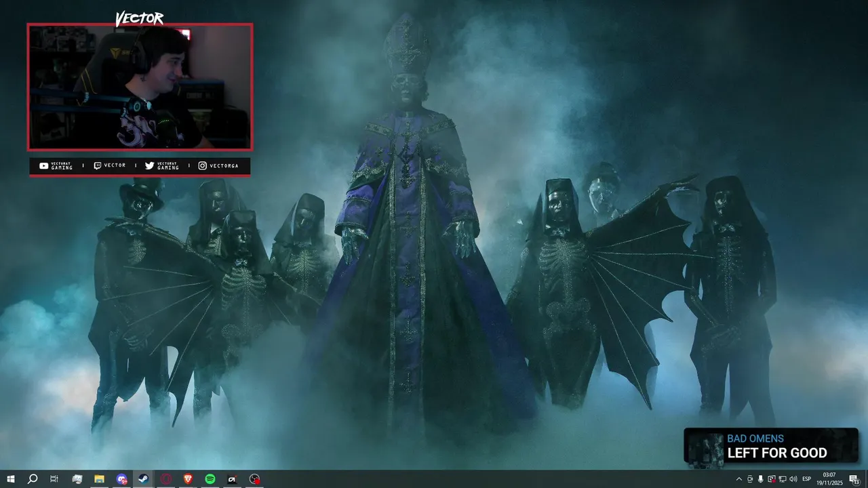This screenshot has height=488, width=868.
Task: Open the Windows Start menu
Action: point(10,479)
